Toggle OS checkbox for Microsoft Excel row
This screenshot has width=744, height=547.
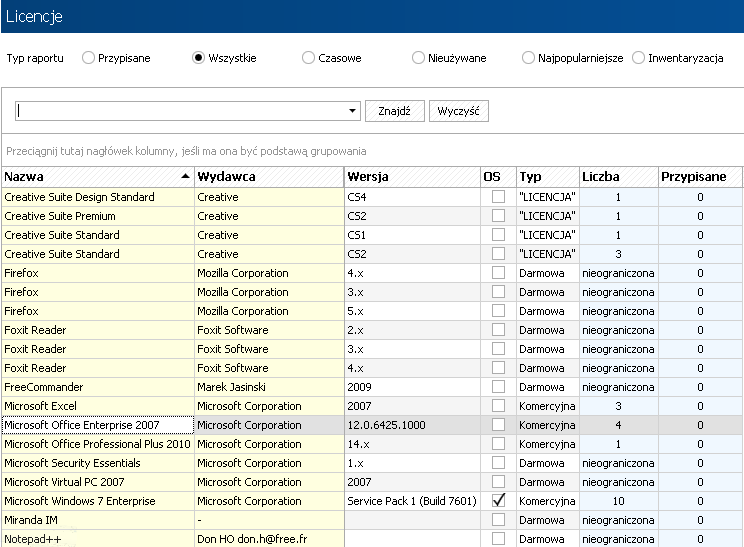[498, 405]
